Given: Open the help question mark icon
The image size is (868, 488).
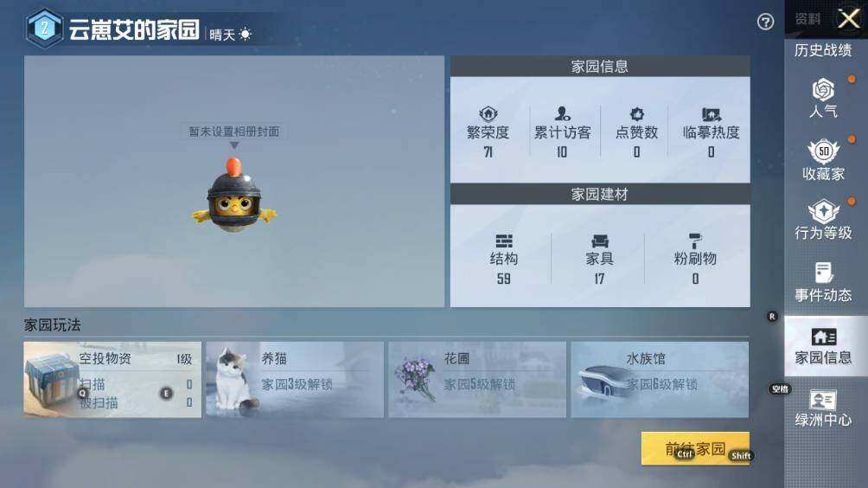Looking at the screenshot, I should [765, 22].
